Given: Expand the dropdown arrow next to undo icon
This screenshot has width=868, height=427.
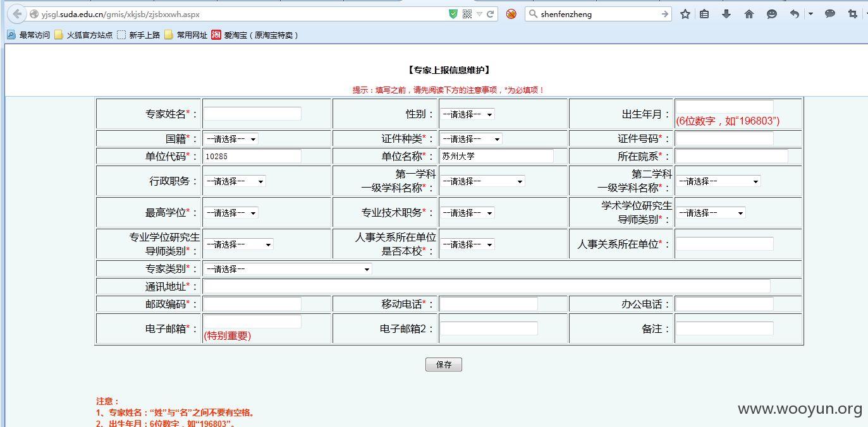Looking at the screenshot, I should tap(810, 14).
